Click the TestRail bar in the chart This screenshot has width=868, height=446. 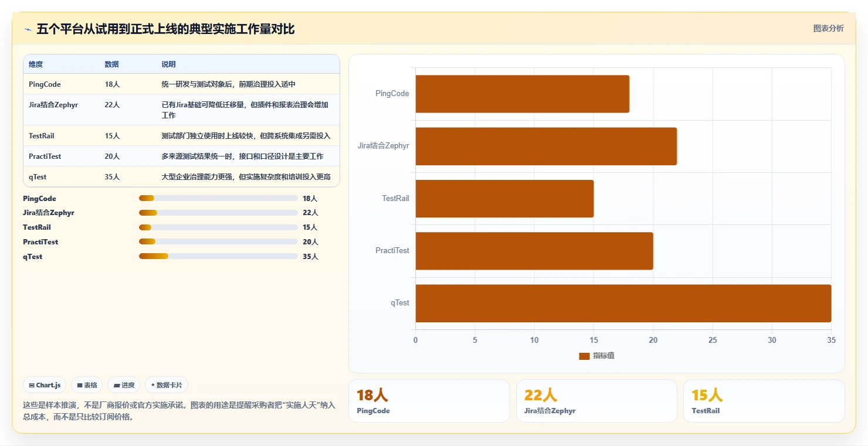click(x=504, y=198)
